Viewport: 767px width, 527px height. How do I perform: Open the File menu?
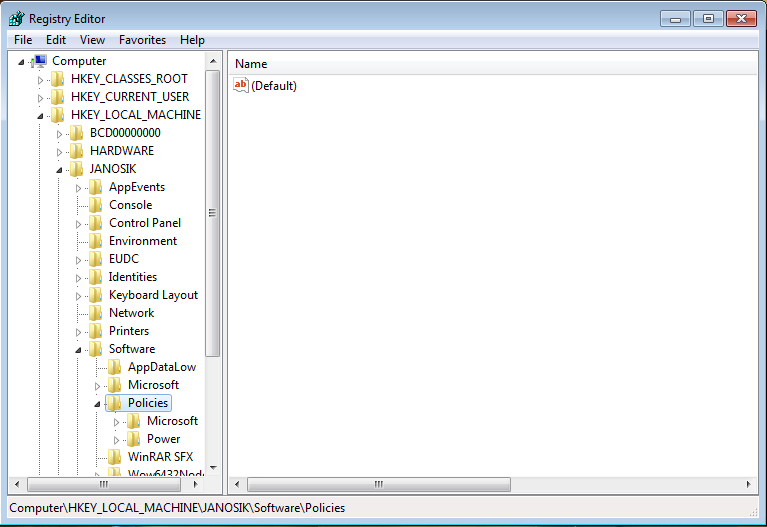click(x=23, y=40)
